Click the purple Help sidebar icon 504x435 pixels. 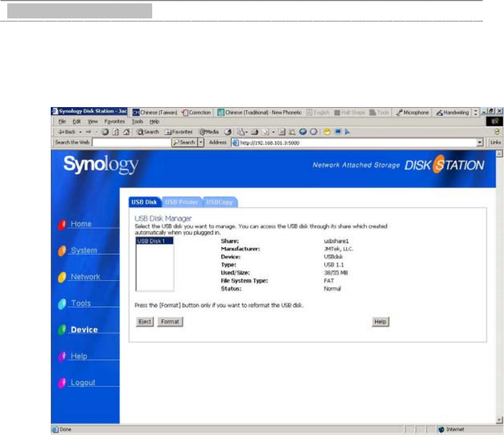tap(62, 356)
